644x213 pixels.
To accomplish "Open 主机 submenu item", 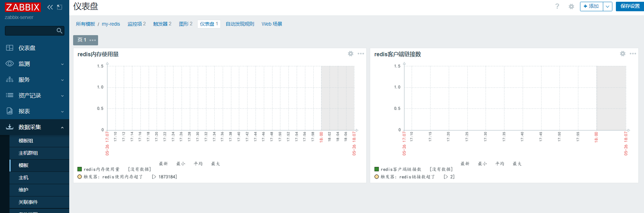I will (x=39, y=177).
